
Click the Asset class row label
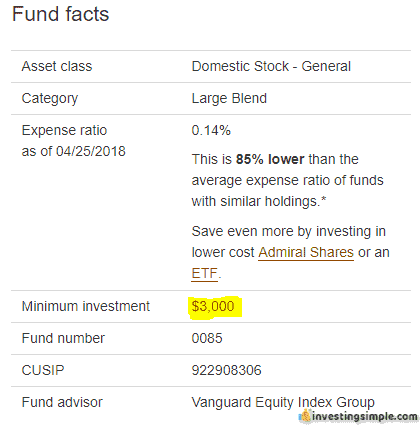tap(57, 66)
